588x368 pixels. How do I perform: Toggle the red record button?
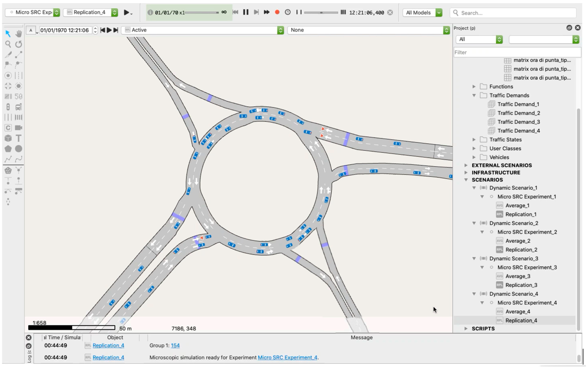277,12
